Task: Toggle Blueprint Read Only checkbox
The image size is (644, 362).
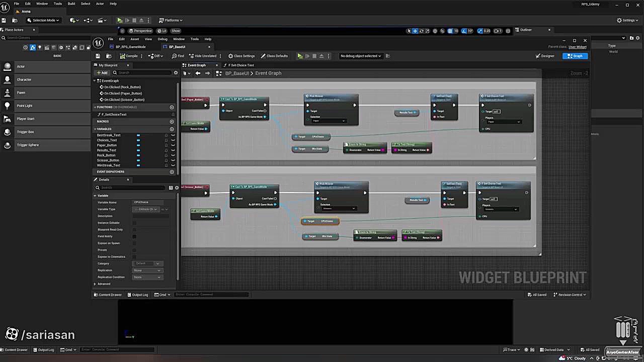Action: [134, 230]
